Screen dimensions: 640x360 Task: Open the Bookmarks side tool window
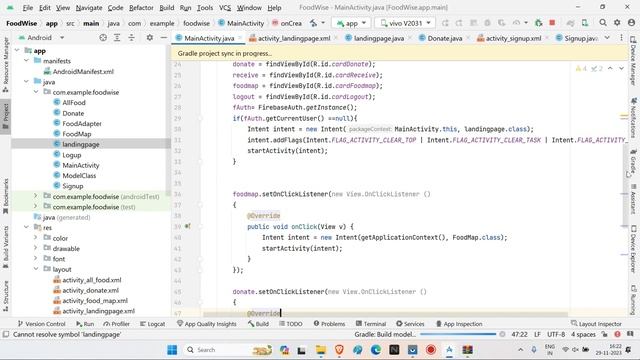click(x=6, y=196)
